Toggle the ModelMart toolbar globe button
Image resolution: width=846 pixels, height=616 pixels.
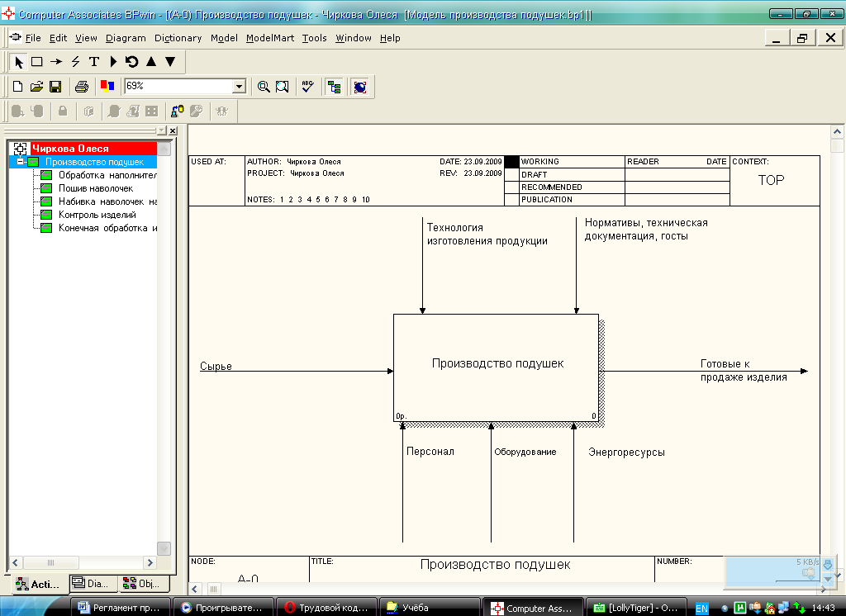(x=359, y=87)
